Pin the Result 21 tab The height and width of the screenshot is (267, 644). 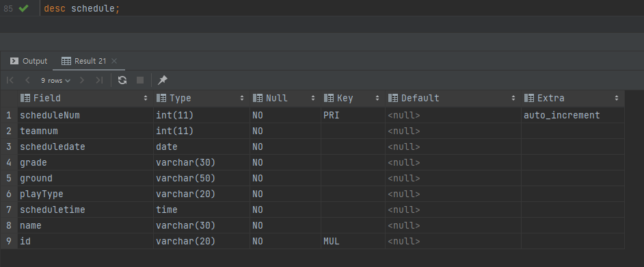click(x=163, y=80)
